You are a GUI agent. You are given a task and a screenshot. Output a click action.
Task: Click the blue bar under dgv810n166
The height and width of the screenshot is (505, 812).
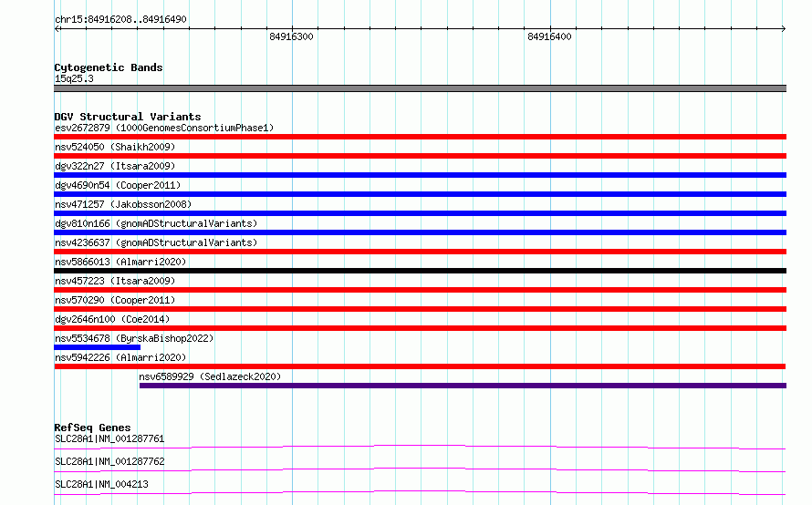point(420,232)
